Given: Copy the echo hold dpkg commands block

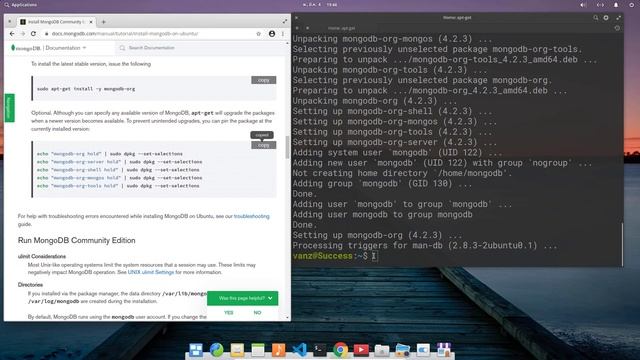Looking at the screenshot, I should (263, 145).
